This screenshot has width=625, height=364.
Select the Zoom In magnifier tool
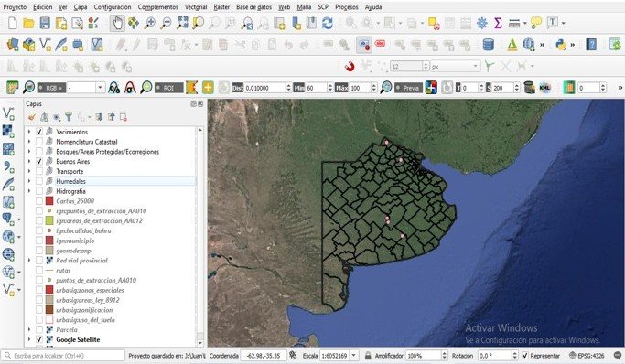point(149,23)
